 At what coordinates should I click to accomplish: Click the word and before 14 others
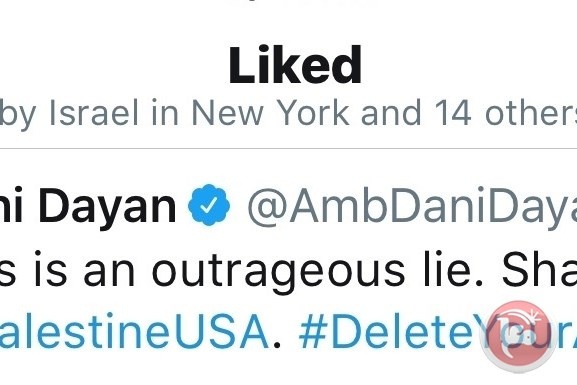point(391,112)
